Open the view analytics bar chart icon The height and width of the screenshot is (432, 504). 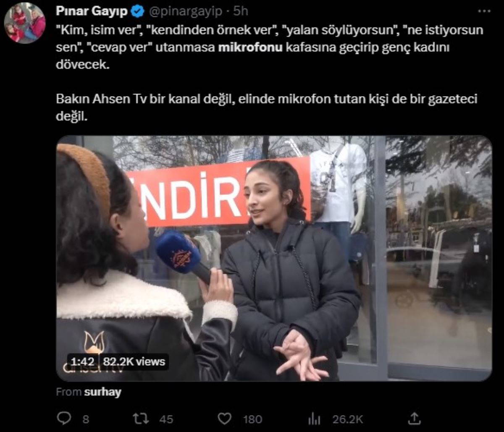[314, 418]
